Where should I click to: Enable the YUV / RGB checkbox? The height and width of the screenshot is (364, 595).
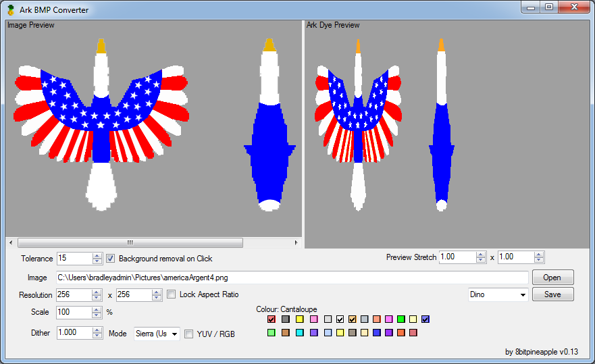pos(188,334)
